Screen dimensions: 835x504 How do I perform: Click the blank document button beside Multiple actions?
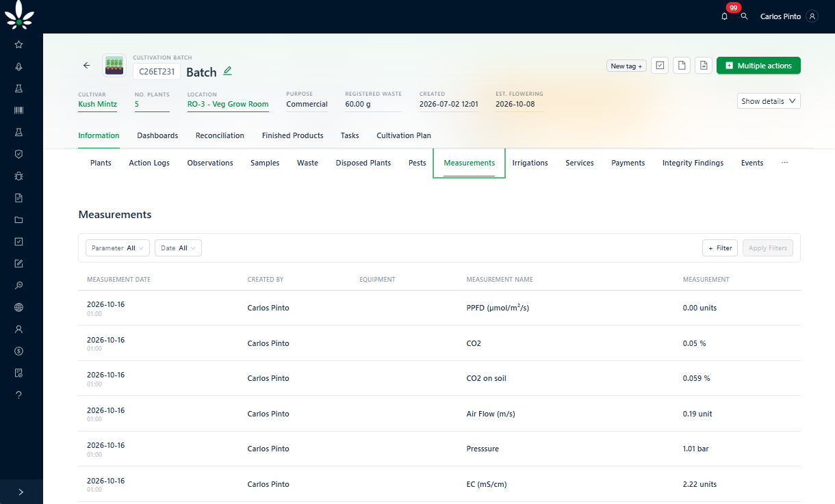tap(681, 65)
